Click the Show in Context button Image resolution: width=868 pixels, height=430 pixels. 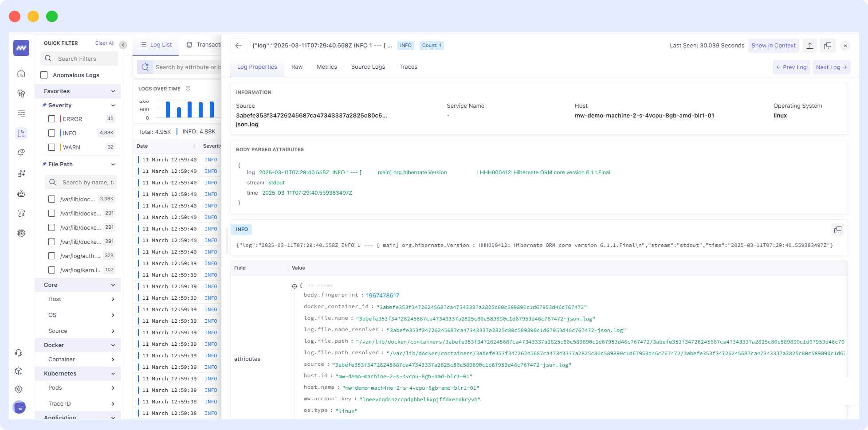774,45
